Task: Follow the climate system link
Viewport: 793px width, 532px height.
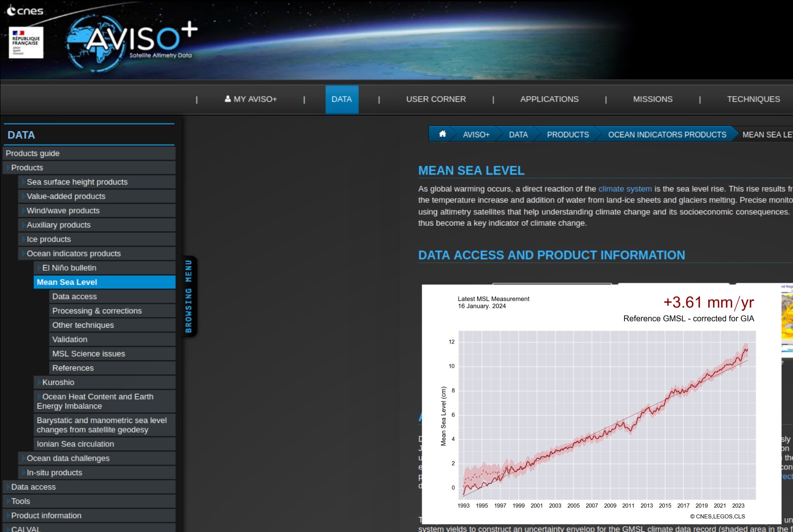Action: (x=625, y=188)
